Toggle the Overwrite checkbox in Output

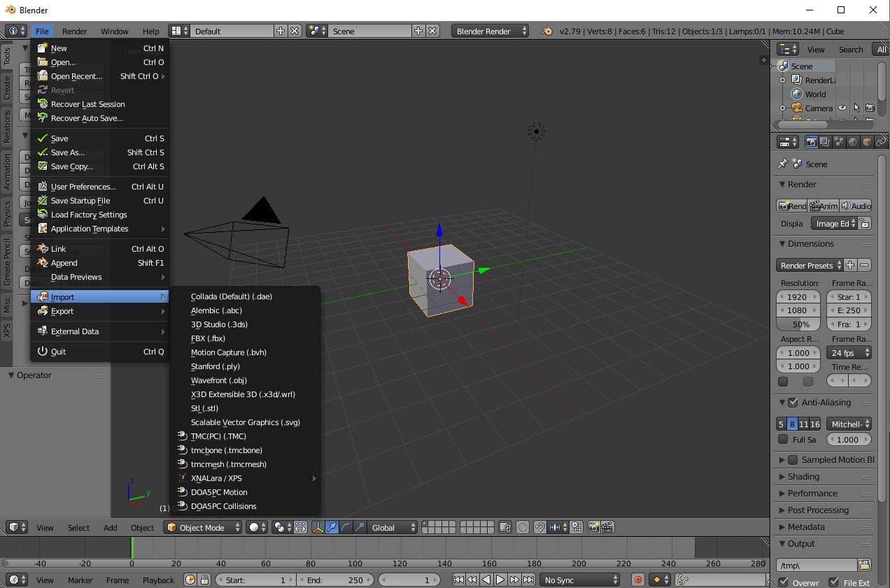click(784, 582)
